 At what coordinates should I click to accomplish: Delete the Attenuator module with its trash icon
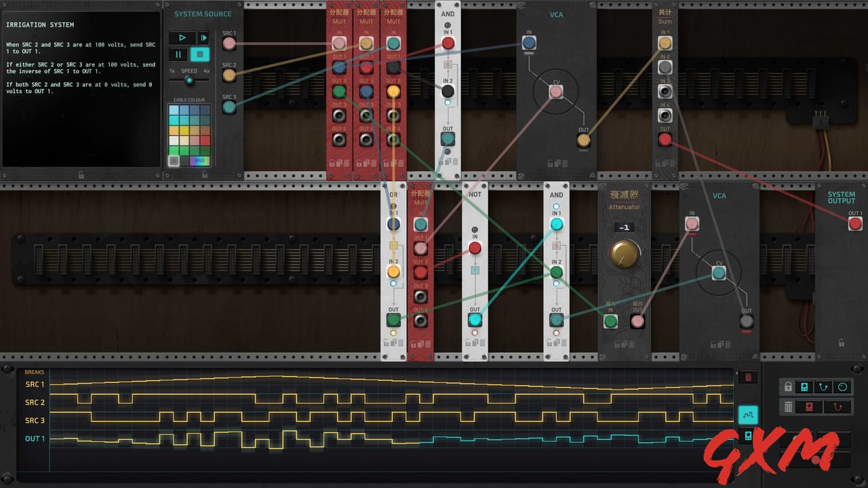point(631,343)
